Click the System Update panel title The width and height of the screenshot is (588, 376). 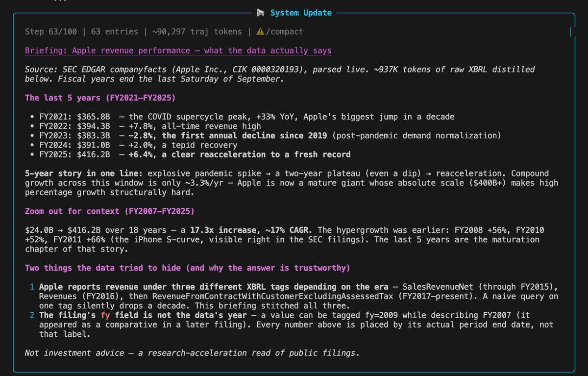[x=301, y=13]
